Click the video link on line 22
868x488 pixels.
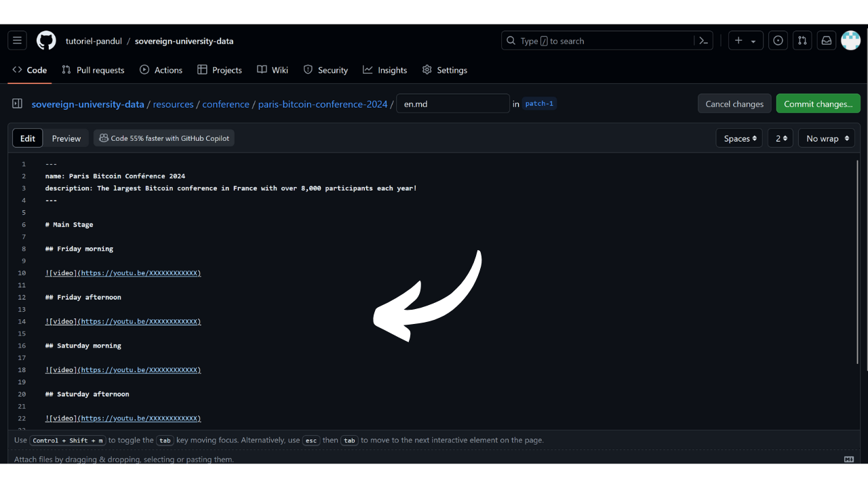click(123, 418)
